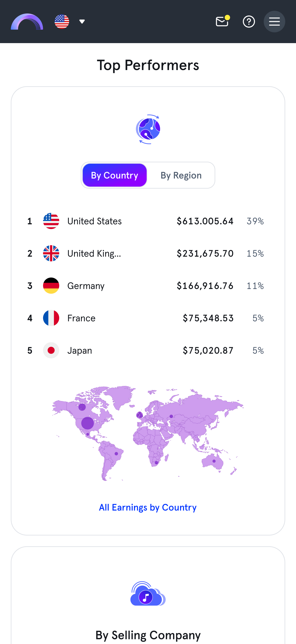The height and width of the screenshot is (644, 296).
Task: Click the Japan flag icon
Action: point(51,350)
